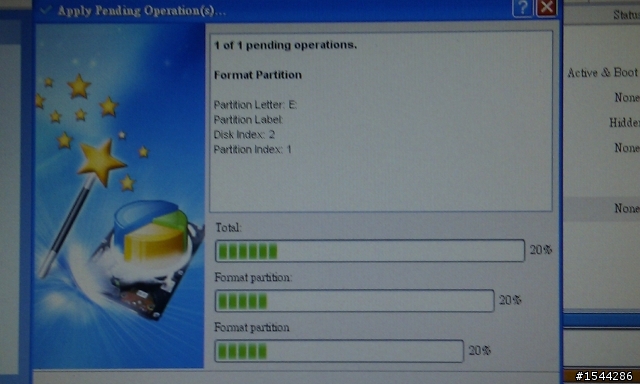This screenshot has width=640, height=384.
Task: Click the first Format partition progress bar
Action: point(354,301)
